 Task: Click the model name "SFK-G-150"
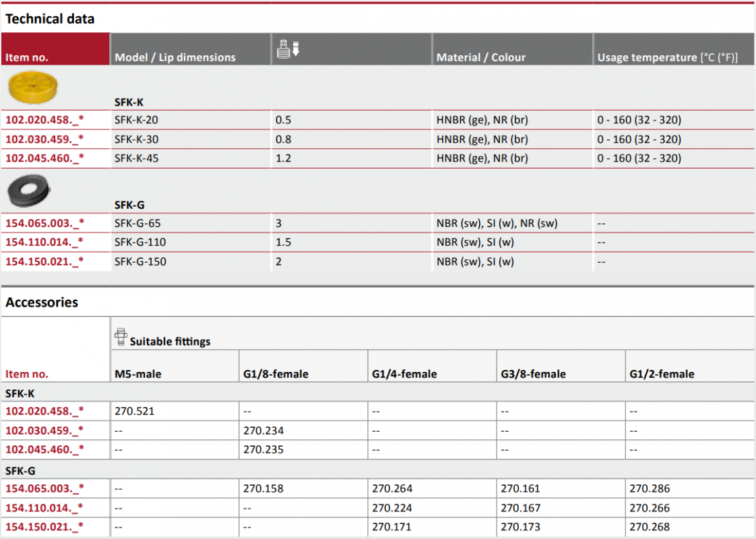click(x=140, y=261)
